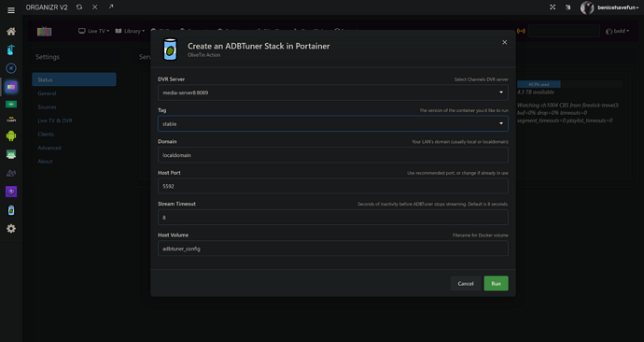
Task: Open the blue circle X sidebar tab
Action: [x=11, y=68]
